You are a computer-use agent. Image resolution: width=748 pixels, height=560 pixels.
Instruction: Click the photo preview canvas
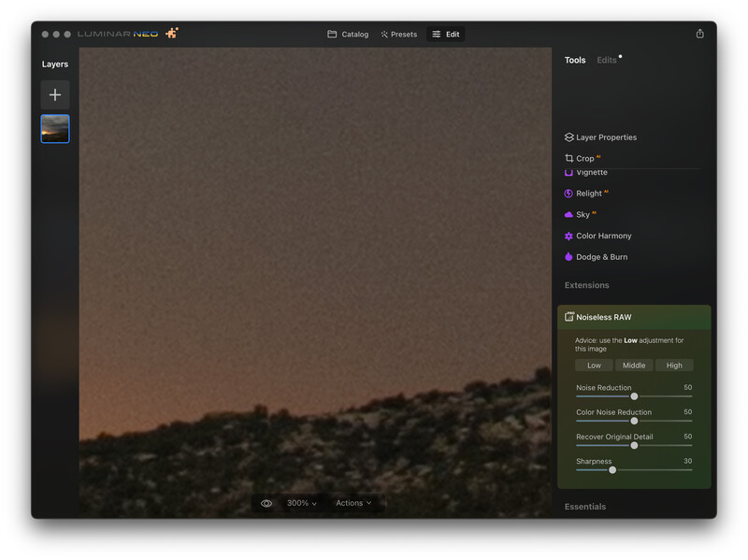315,281
